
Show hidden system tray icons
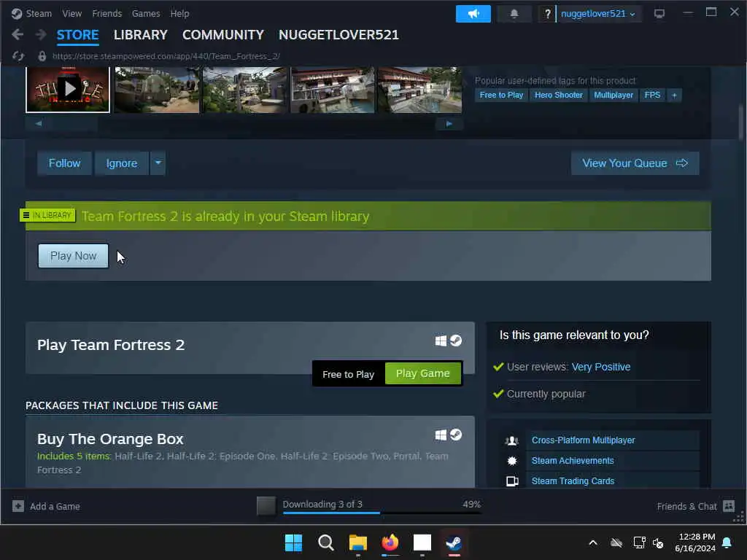593,542
